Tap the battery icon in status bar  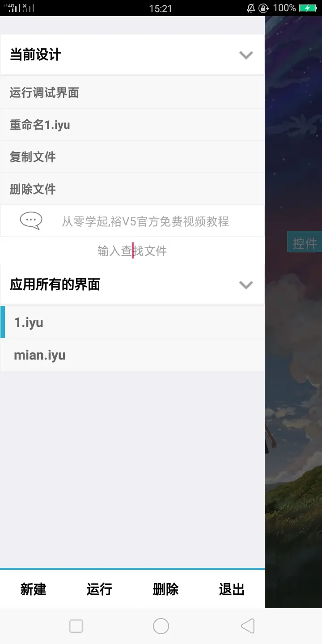[x=308, y=8]
